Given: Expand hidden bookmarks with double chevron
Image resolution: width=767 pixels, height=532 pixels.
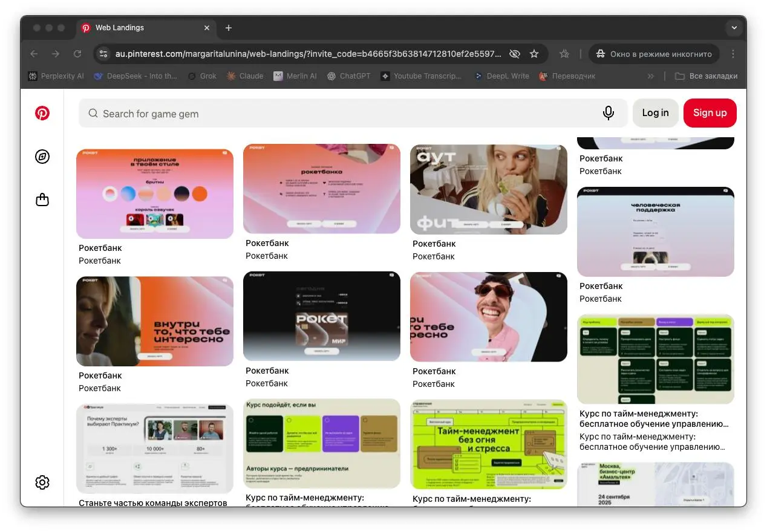Looking at the screenshot, I should (x=651, y=76).
